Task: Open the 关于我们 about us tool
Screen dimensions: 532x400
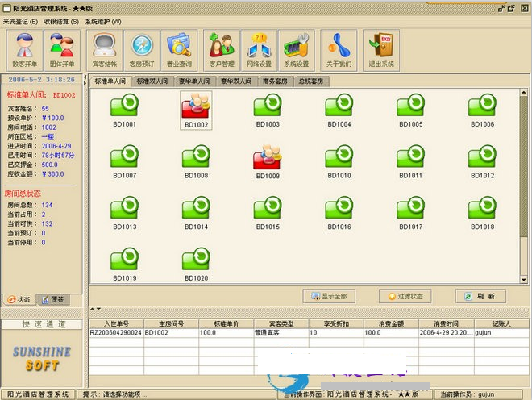Action: tap(339, 50)
